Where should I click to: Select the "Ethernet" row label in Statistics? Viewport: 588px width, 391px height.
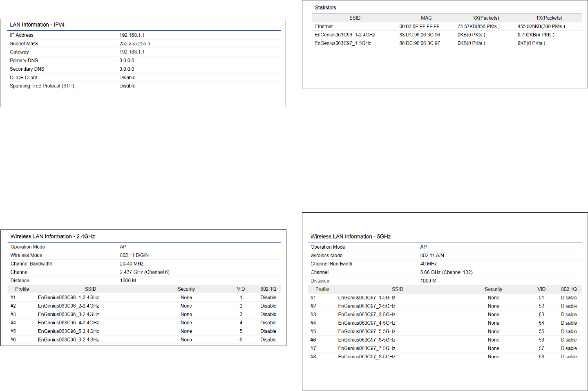coord(324,27)
